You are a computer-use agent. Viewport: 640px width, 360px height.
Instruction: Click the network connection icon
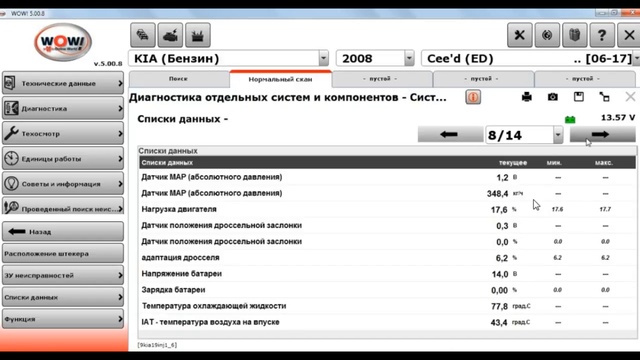tap(604, 97)
